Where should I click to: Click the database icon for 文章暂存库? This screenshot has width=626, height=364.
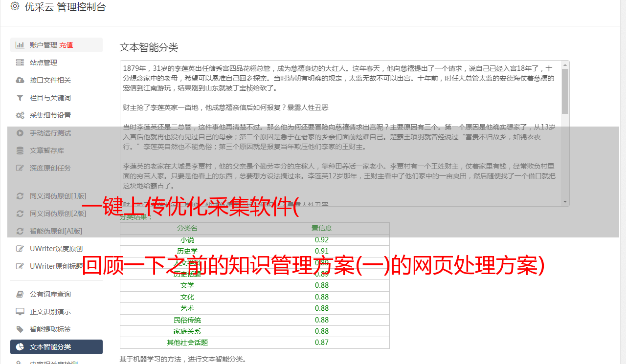point(20,150)
